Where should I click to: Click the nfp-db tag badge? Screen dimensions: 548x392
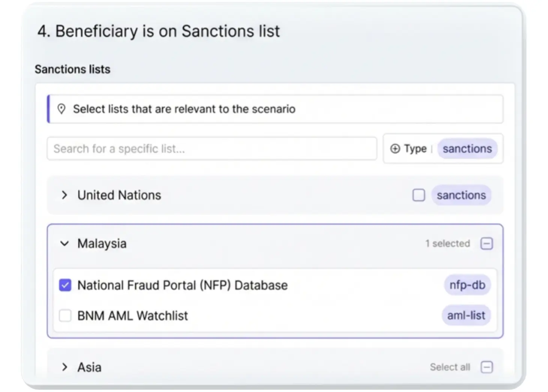pos(467,285)
